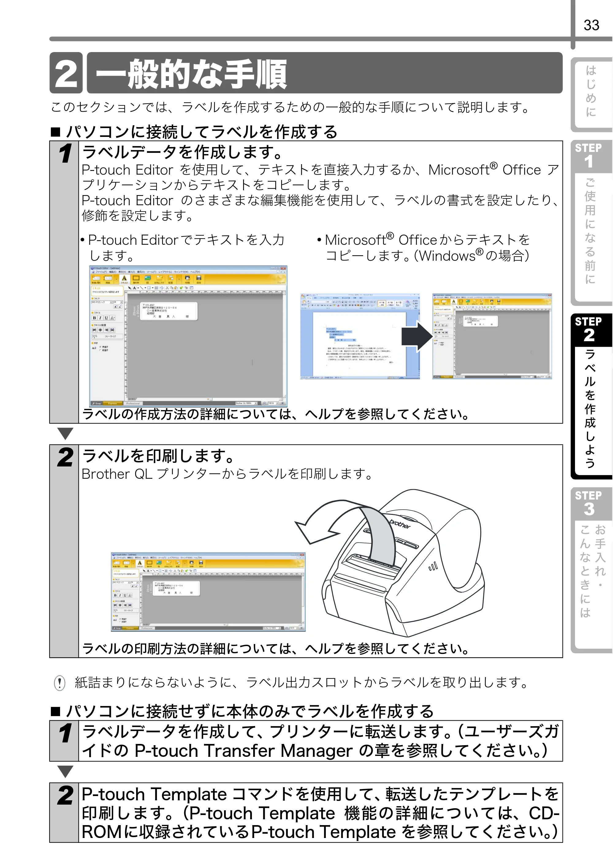
Task: Click decrease font size A icon in step 1 editor
Action: (x=120, y=307)
